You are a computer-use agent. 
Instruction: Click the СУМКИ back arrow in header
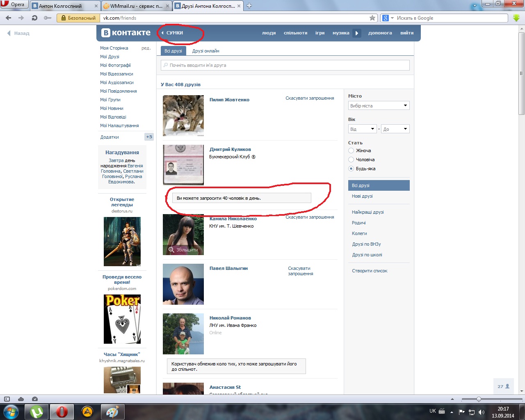point(172,33)
